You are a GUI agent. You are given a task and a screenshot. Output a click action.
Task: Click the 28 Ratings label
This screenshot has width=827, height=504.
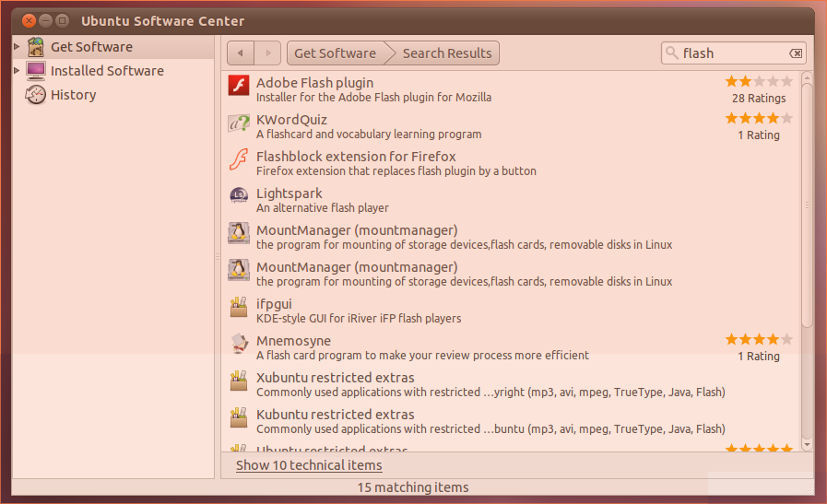tap(759, 98)
